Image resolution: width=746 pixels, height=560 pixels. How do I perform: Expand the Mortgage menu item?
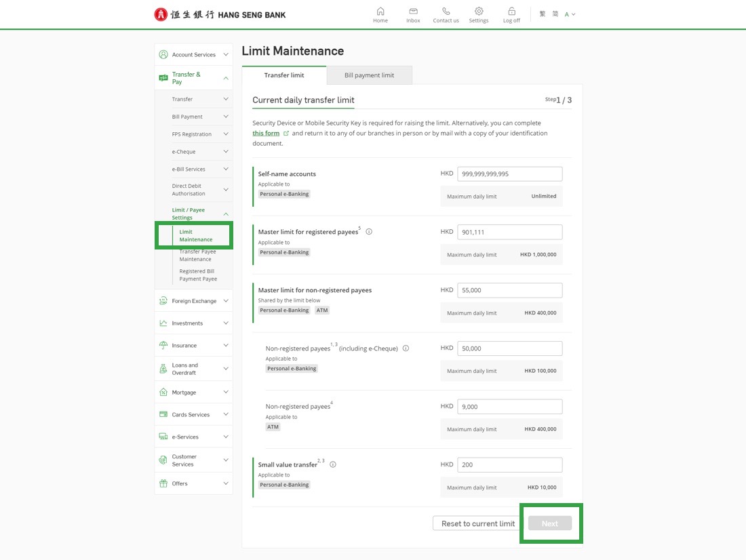point(193,393)
